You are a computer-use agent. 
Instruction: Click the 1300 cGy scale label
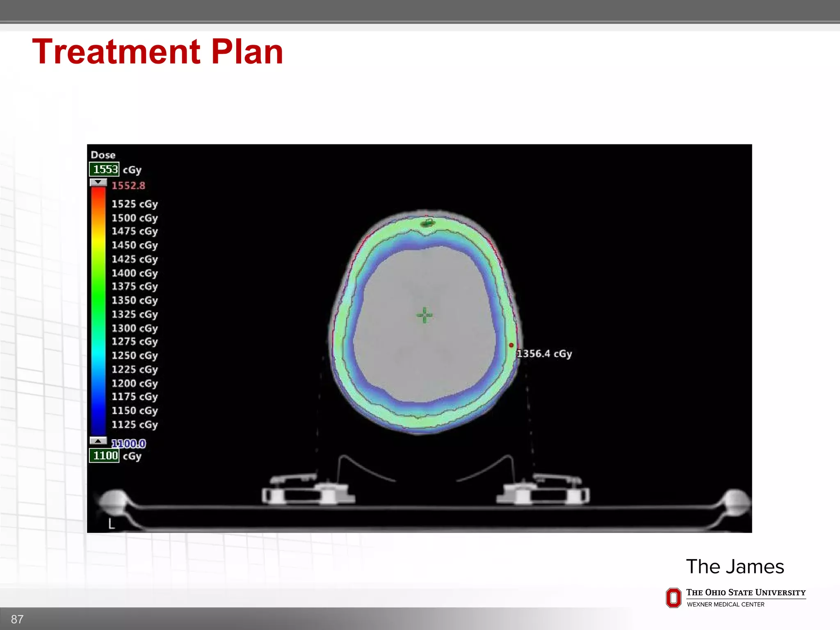135,329
